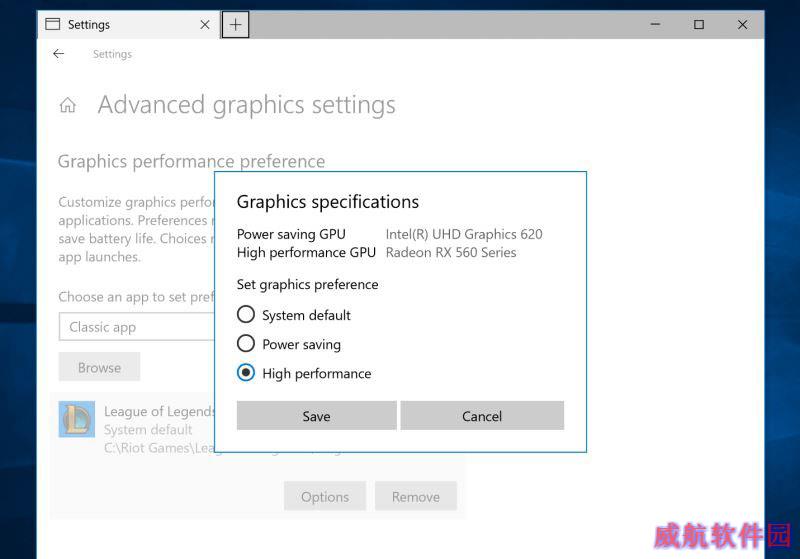Click the Advanced graphics settings heading
This screenshot has width=800, height=559.
click(246, 105)
